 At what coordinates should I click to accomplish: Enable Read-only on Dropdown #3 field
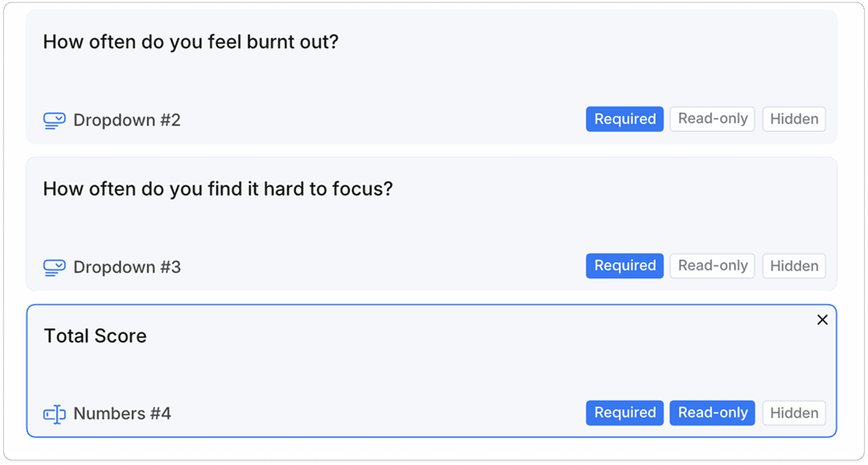[712, 266]
